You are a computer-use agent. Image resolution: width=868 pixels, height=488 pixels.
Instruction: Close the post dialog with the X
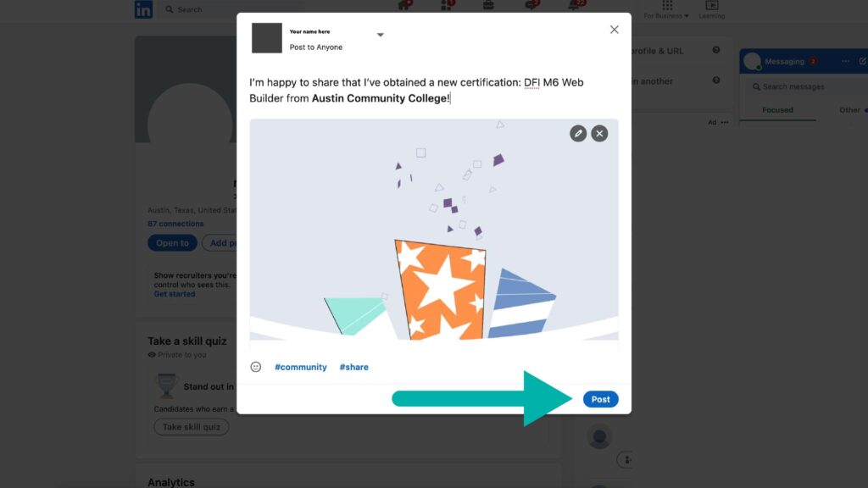[614, 30]
